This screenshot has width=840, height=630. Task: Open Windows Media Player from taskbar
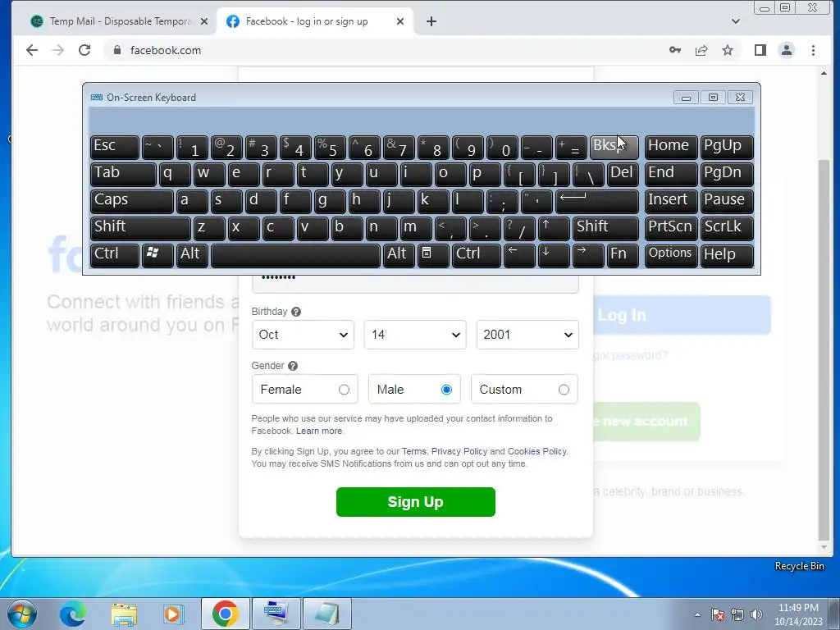pos(174,614)
